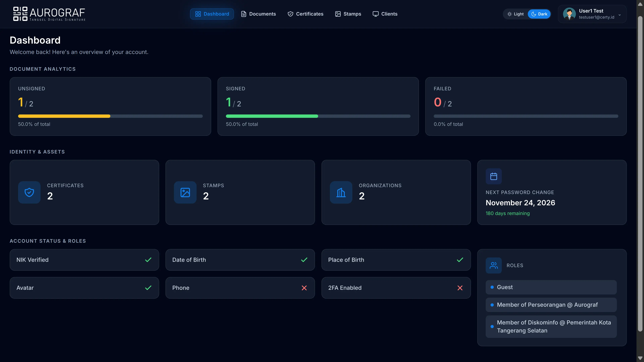The image size is (644, 362).
Task: Click the calendar icon above Next Password Change
Action: pyautogui.click(x=494, y=176)
